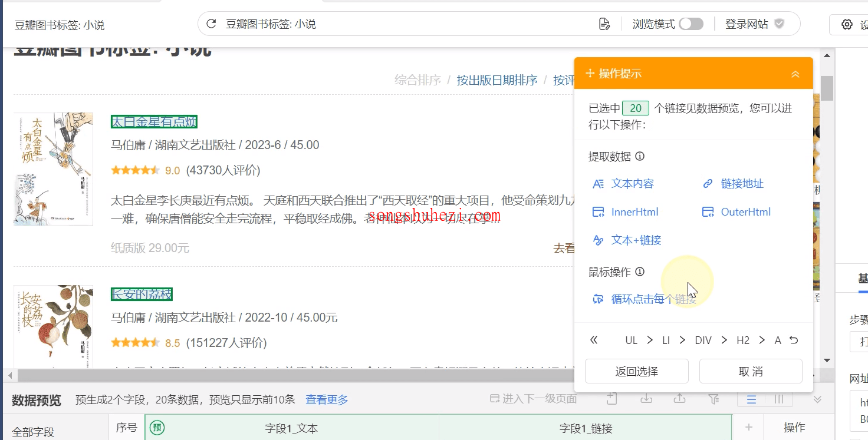This screenshot has height=440, width=868.
Task: Open the page script icon in address bar
Action: tap(604, 24)
